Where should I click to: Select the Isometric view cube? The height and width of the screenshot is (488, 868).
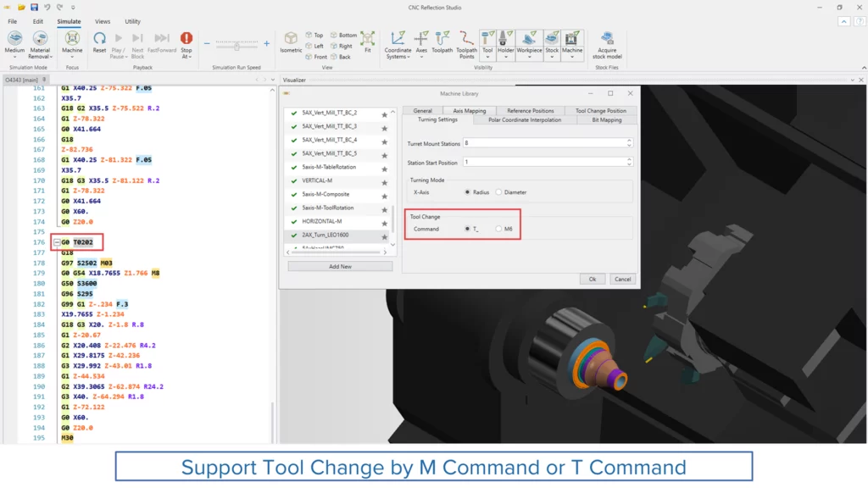pyautogui.click(x=291, y=39)
